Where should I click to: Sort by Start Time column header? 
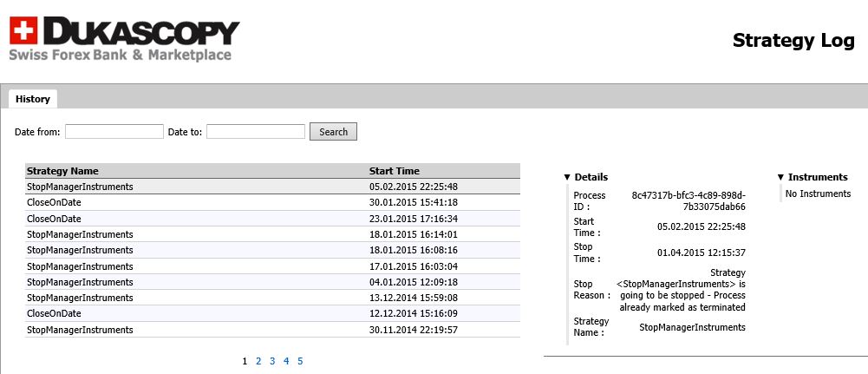point(395,171)
